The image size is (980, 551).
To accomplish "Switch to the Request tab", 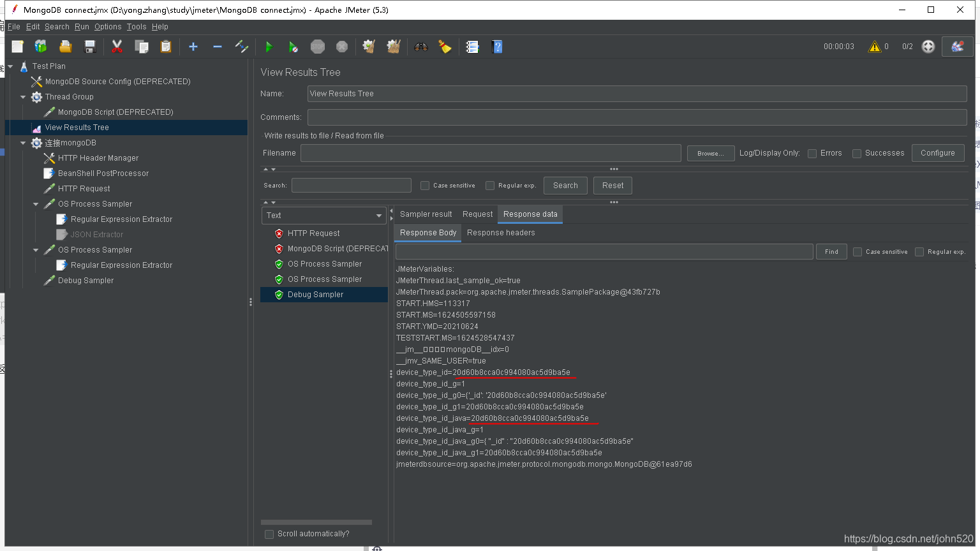I will click(x=477, y=214).
